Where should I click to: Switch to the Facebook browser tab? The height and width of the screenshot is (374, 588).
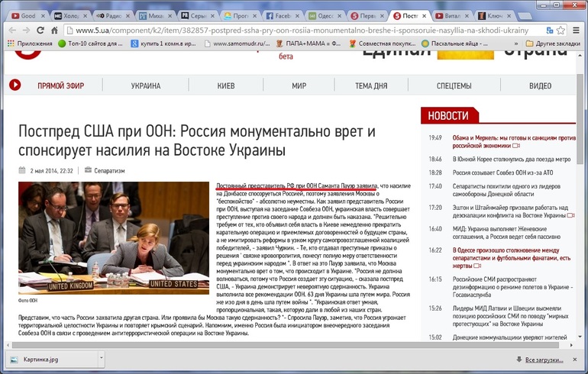pyautogui.click(x=282, y=15)
